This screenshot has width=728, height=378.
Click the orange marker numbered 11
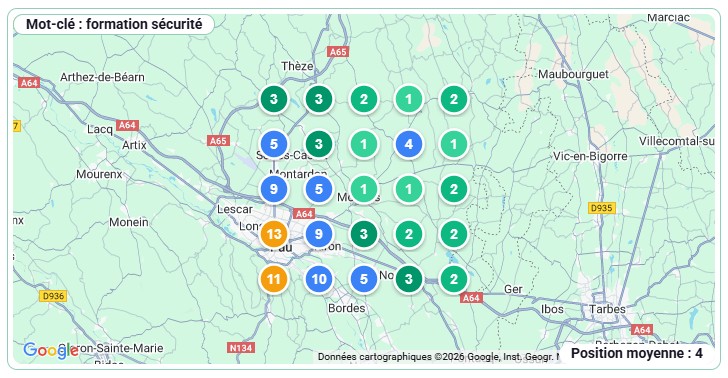click(273, 279)
